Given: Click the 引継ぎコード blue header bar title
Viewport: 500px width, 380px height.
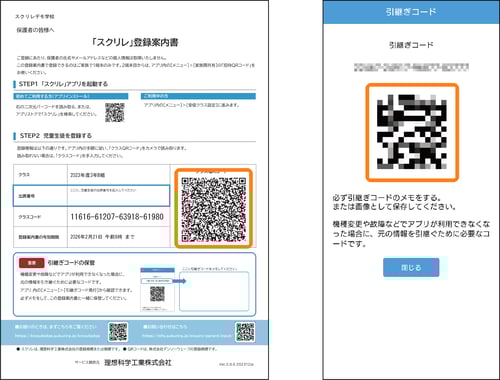Looking at the screenshot, I should (411, 12).
